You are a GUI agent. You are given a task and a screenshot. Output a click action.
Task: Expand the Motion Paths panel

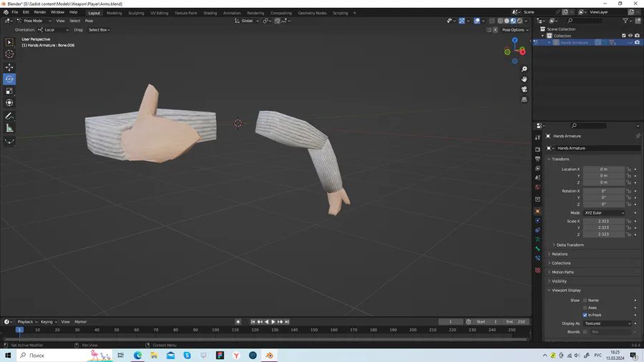pyautogui.click(x=562, y=272)
